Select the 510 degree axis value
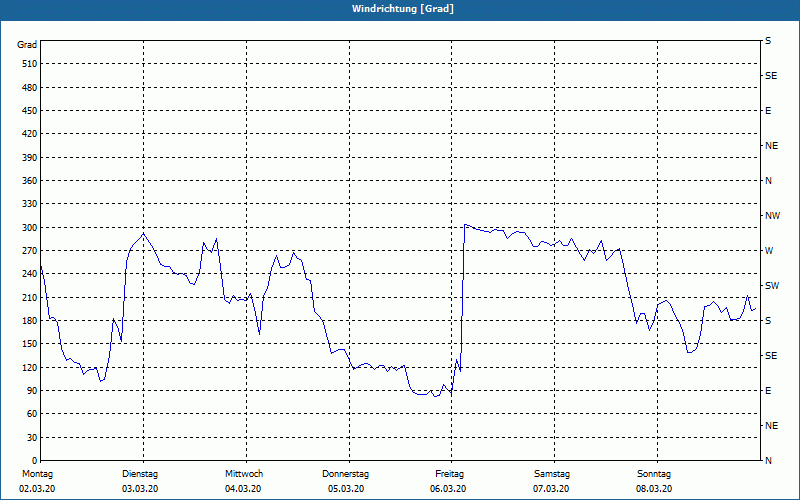 30,64
